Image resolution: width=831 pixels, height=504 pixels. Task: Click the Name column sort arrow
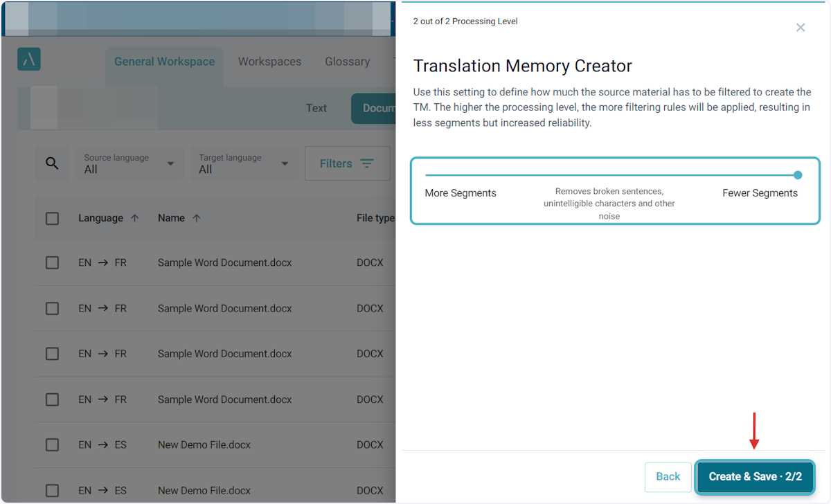click(197, 218)
